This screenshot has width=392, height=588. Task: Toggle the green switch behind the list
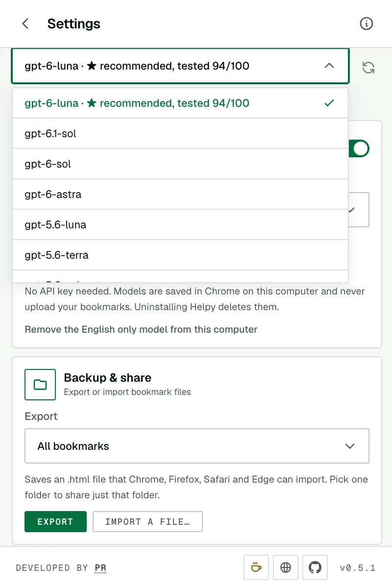(360, 148)
